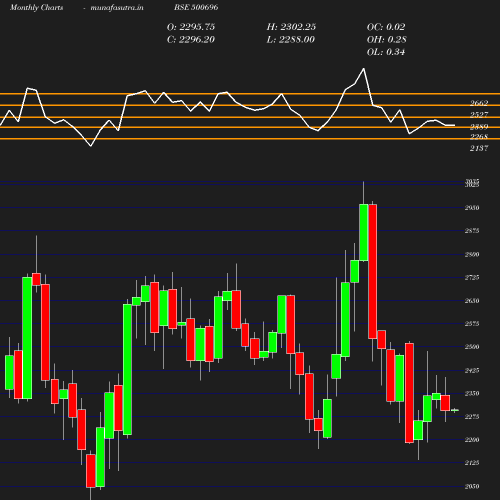500x500 pixels.
Task: Click the "2200" price axis label
Action: click(472, 440)
